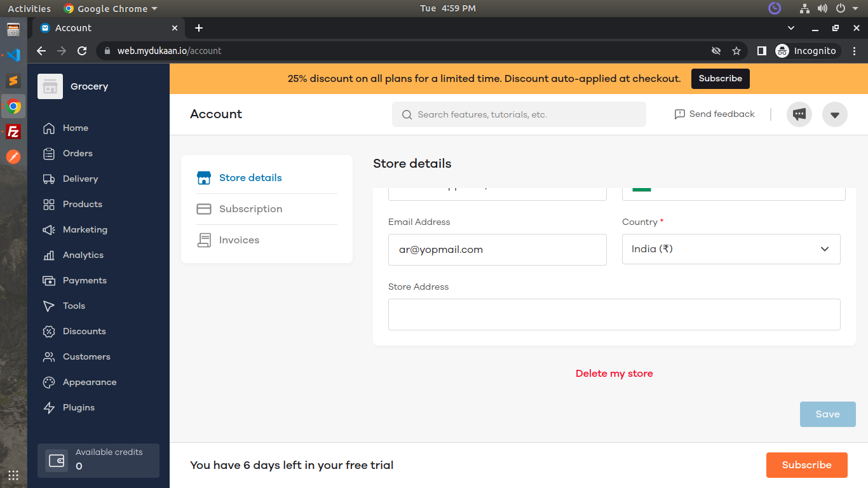
Task: Click into the Store Address field
Action: pos(614,315)
